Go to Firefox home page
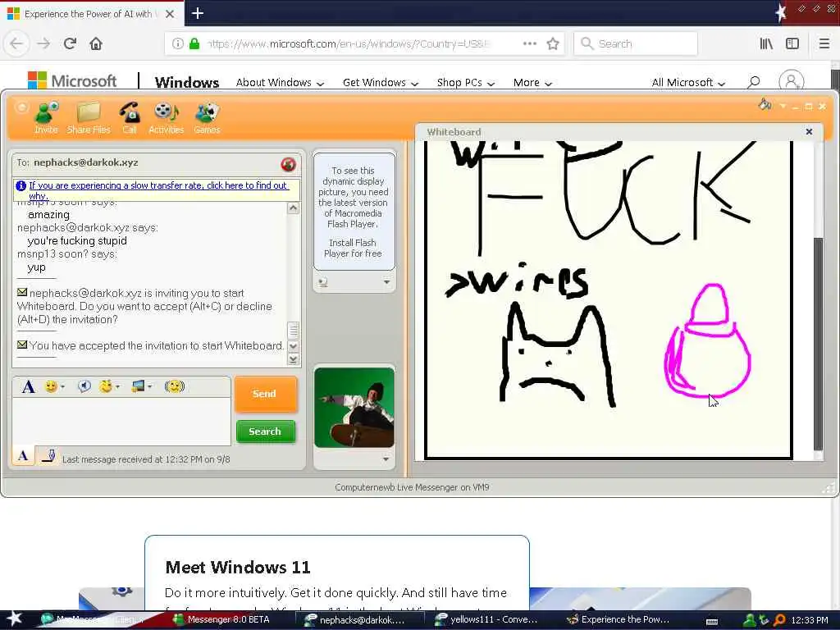 [96, 43]
